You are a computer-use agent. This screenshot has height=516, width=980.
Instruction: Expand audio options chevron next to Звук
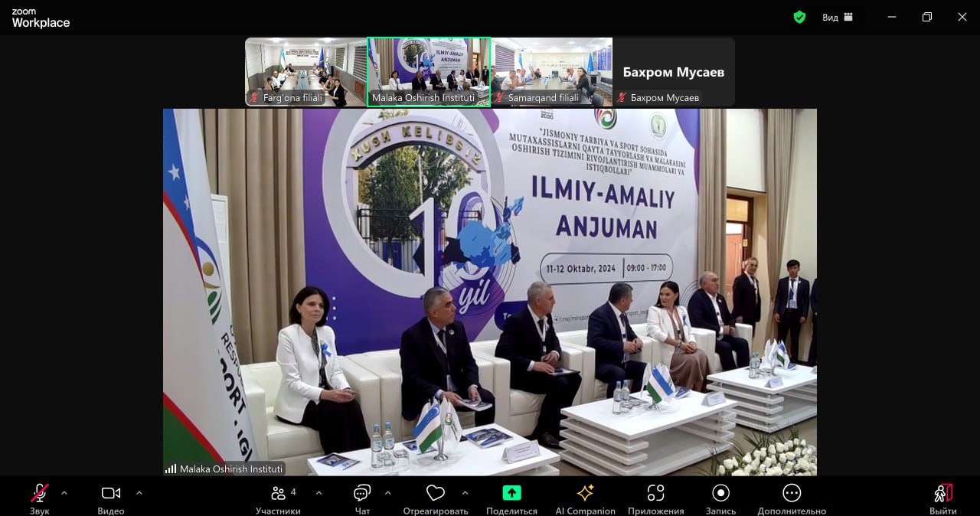64,493
